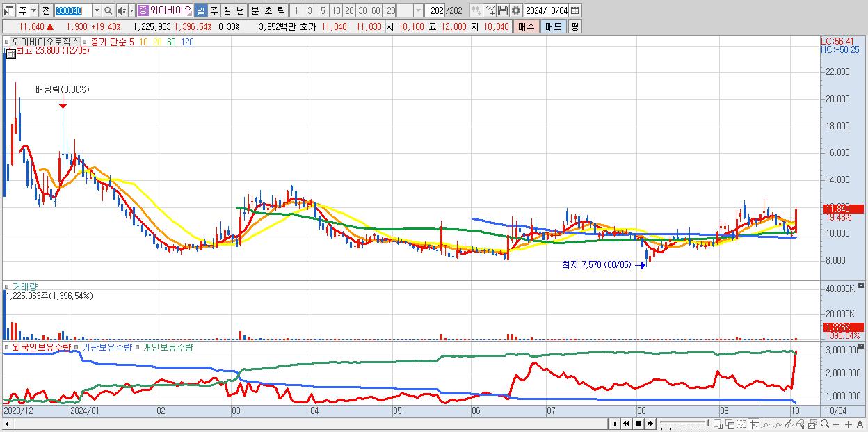The image size is (868, 432).
Task: Click 와이바이오로직스 chart legend label
Action: click(45, 42)
